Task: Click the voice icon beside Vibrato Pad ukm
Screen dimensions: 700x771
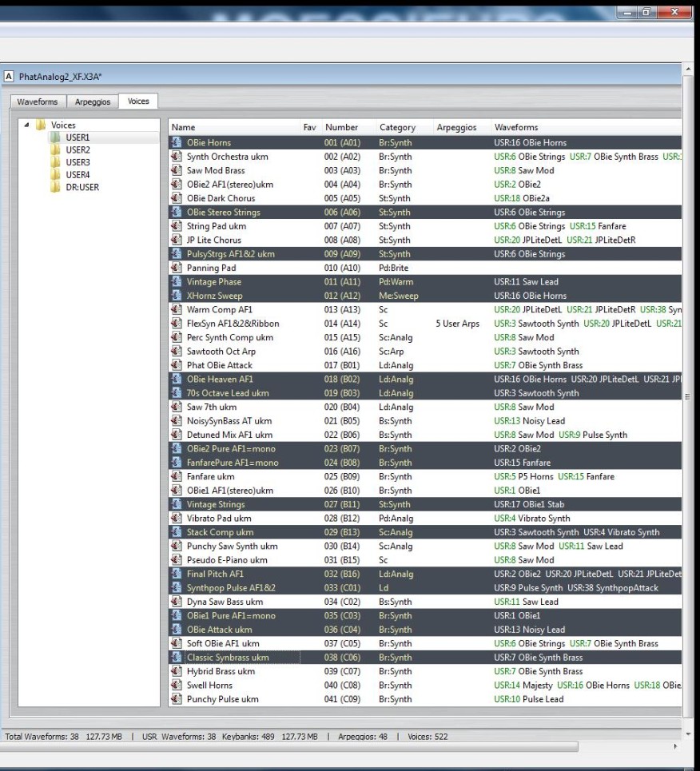Action: 176,519
